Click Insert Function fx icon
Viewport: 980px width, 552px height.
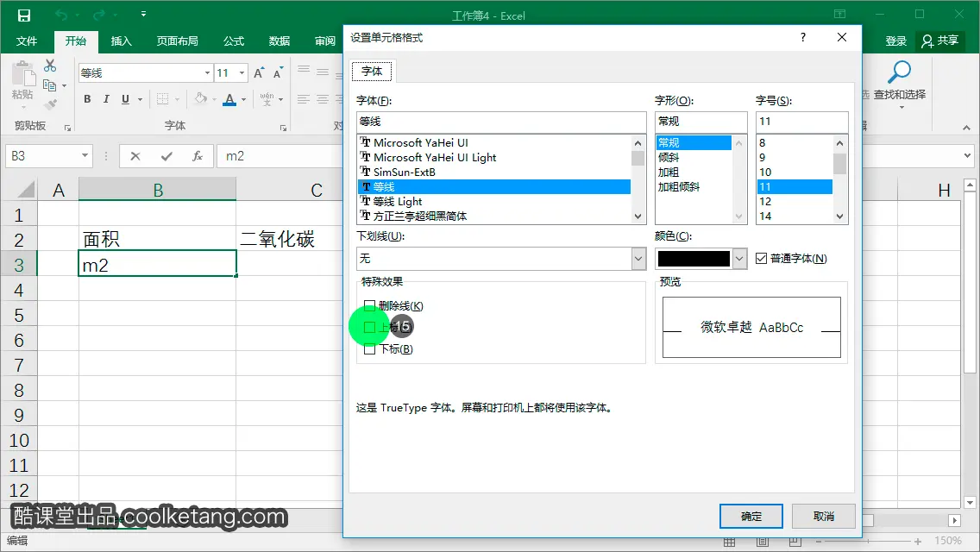(198, 156)
